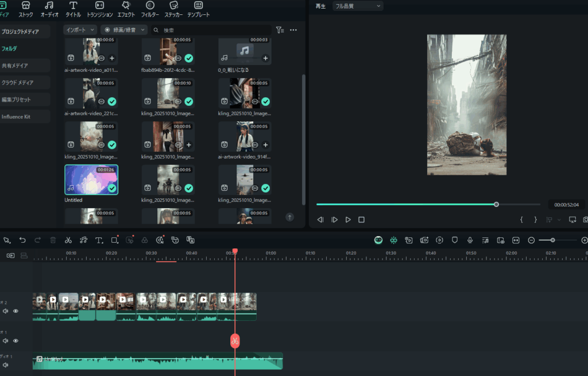Image resolution: width=588 pixels, height=376 pixels.
Task: Click the undo arrow in timeline toolbar
Action: click(22, 240)
